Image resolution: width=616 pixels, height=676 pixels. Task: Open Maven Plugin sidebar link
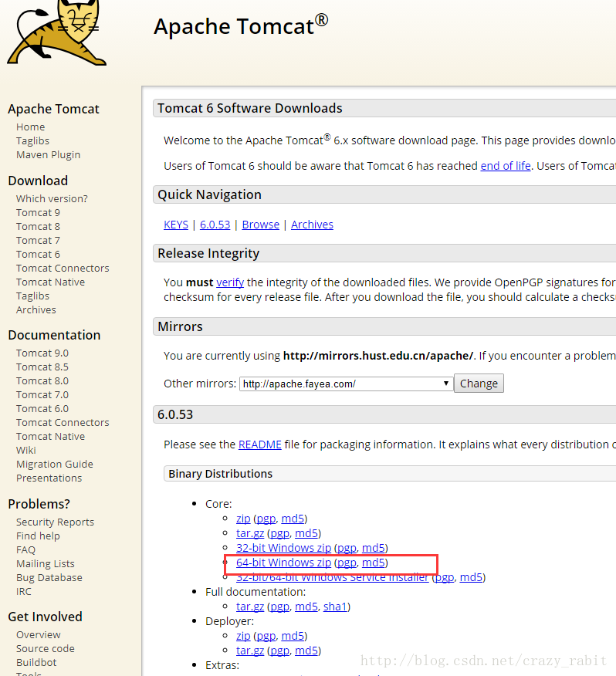pos(49,155)
